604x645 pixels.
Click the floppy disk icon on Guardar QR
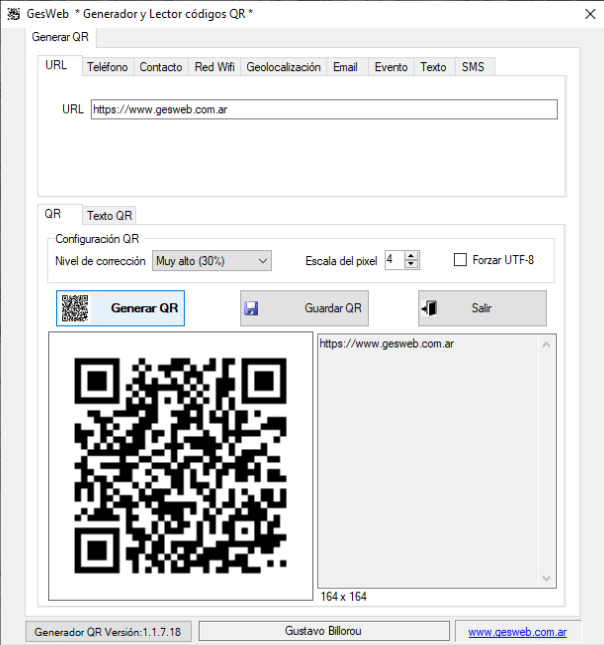click(x=251, y=308)
